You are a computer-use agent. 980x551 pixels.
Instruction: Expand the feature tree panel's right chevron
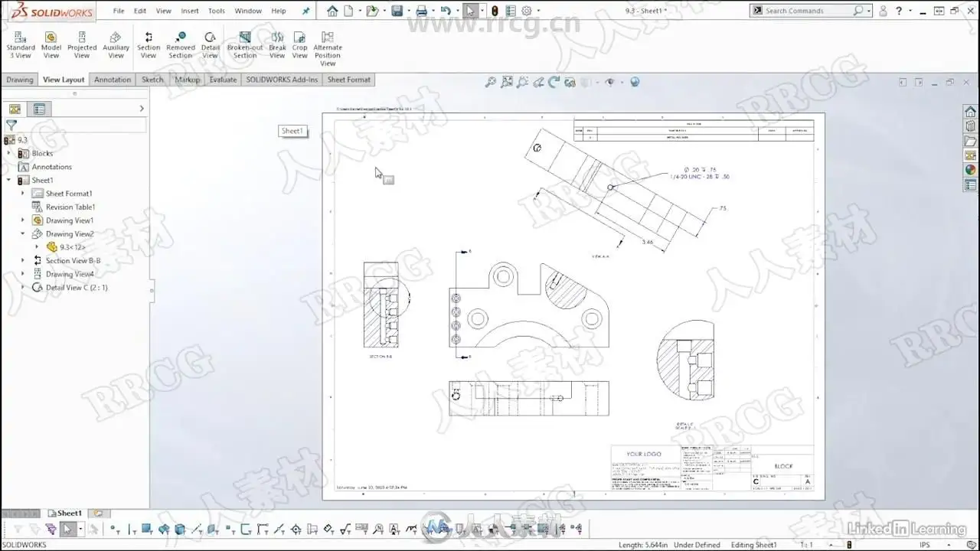point(142,109)
